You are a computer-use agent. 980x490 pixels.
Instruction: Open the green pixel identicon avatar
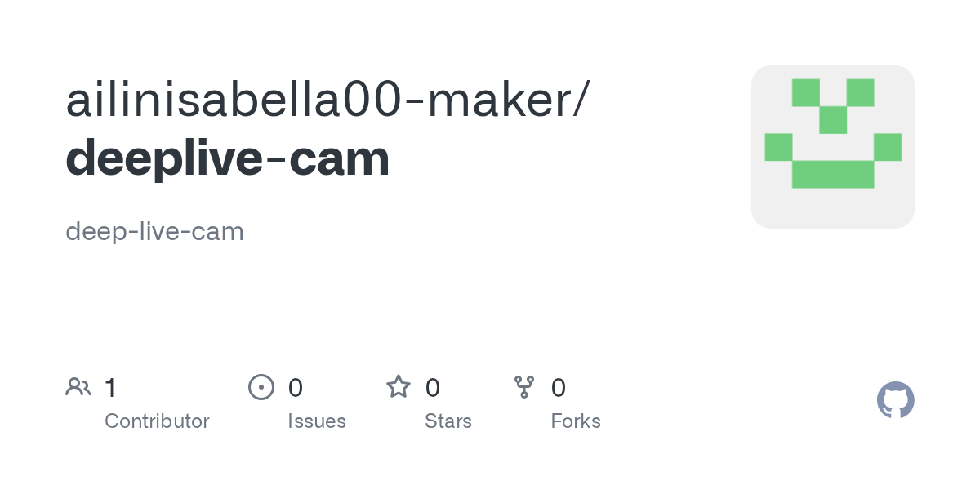(x=832, y=147)
